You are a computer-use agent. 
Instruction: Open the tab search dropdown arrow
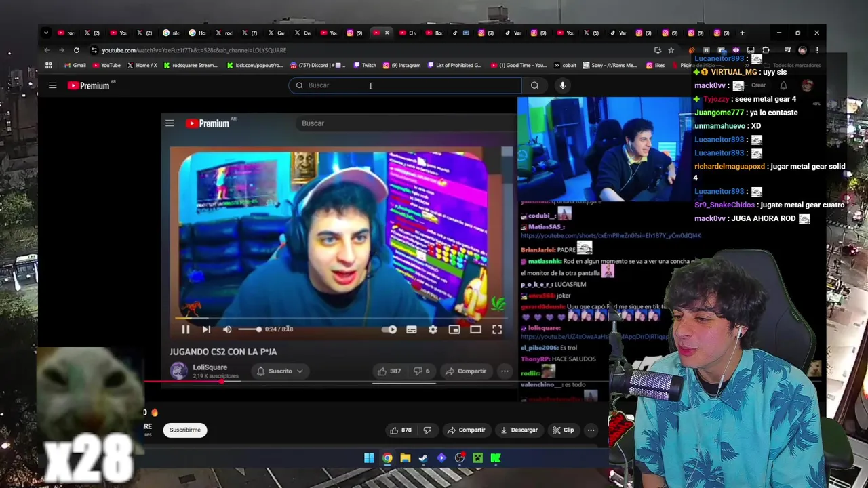tap(45, 33)
